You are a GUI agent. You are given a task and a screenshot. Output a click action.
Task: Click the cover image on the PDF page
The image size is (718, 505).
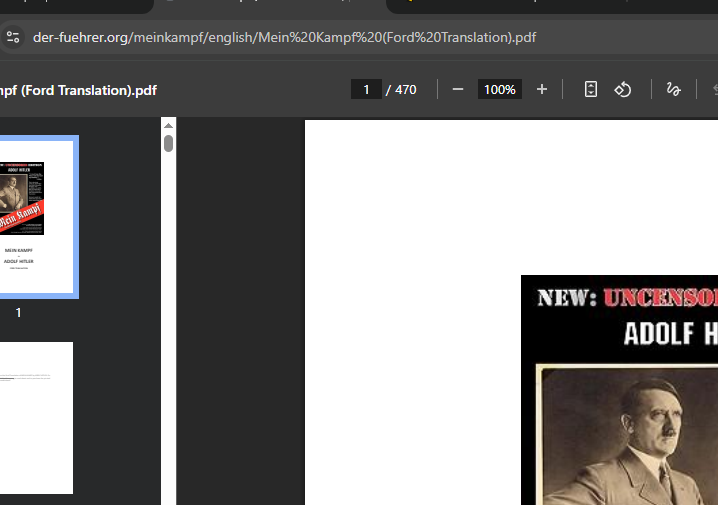620,400
